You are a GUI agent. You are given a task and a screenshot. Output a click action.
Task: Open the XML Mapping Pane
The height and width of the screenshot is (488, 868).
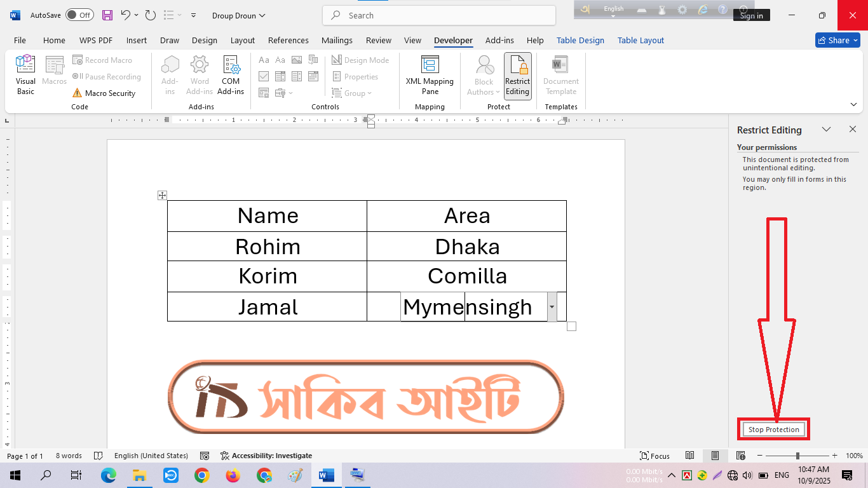coord(430,75)
